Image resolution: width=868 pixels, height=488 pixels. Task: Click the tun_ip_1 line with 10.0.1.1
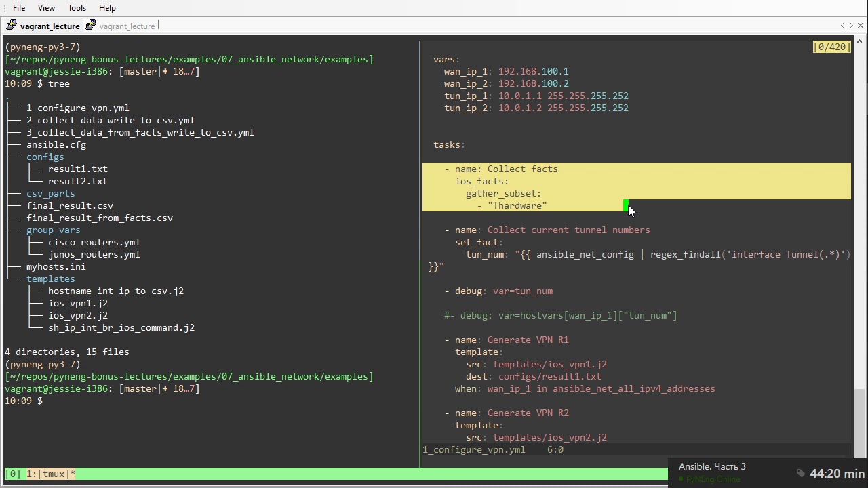pyautogui.click(x=536, y=96)
